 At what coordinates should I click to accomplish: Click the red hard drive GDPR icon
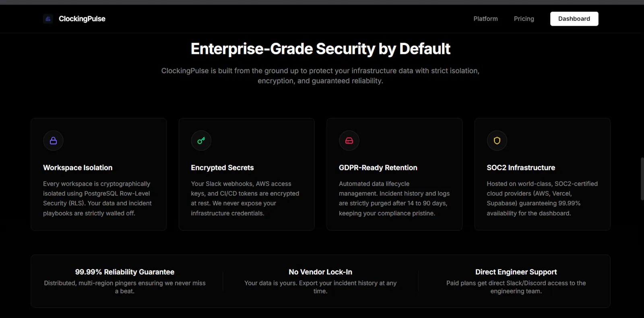pyautogui.click(x=349, y=140)
